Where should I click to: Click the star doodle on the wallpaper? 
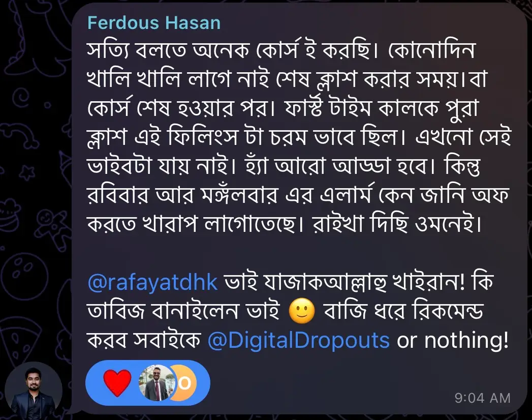tap(27, 172)
